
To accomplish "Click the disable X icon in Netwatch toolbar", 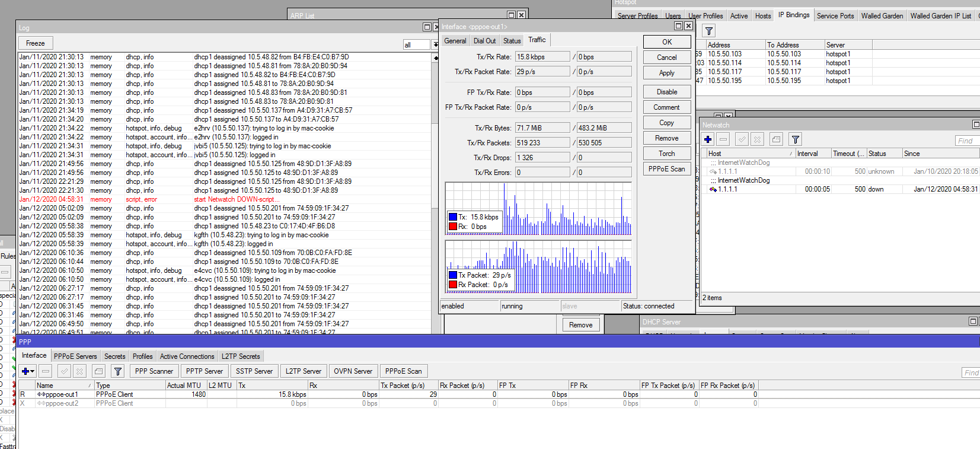I will (757, 139).
